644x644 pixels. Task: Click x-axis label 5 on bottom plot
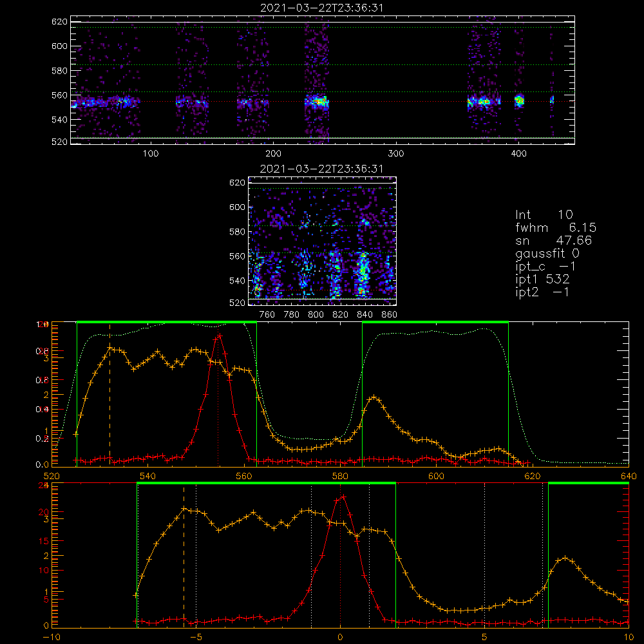pos(485,638)
